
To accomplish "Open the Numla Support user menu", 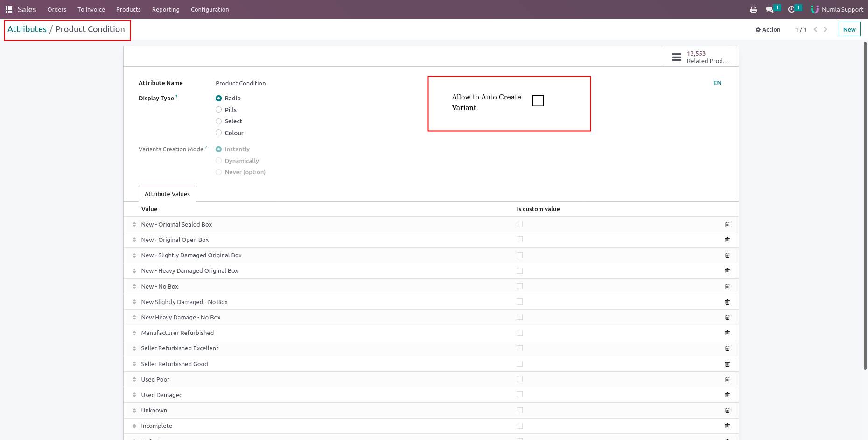I will [x=837, y=9].
